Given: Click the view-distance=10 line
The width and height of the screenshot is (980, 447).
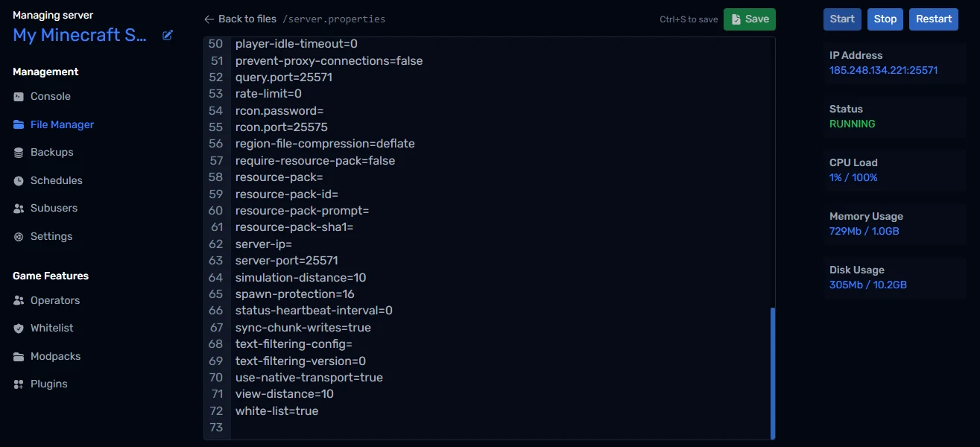Looking at the screenshot, I should coord(285,394).
